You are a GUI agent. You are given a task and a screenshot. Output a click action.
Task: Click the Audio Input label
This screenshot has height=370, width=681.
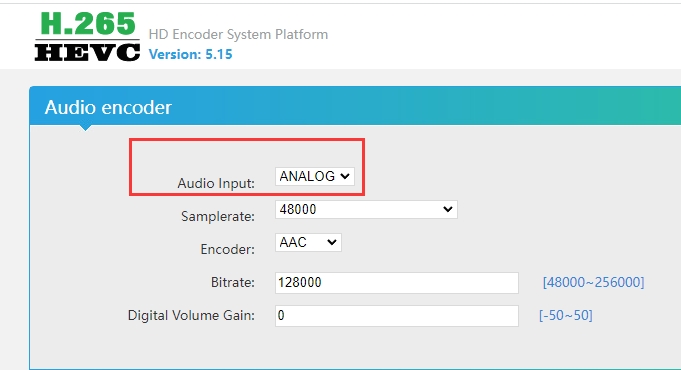(216, 183)
